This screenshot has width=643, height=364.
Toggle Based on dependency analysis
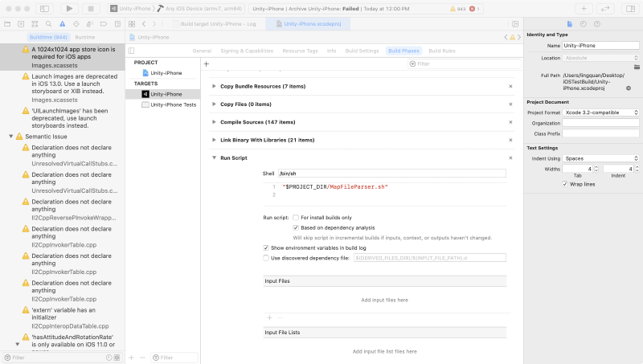tap(296, 227)
